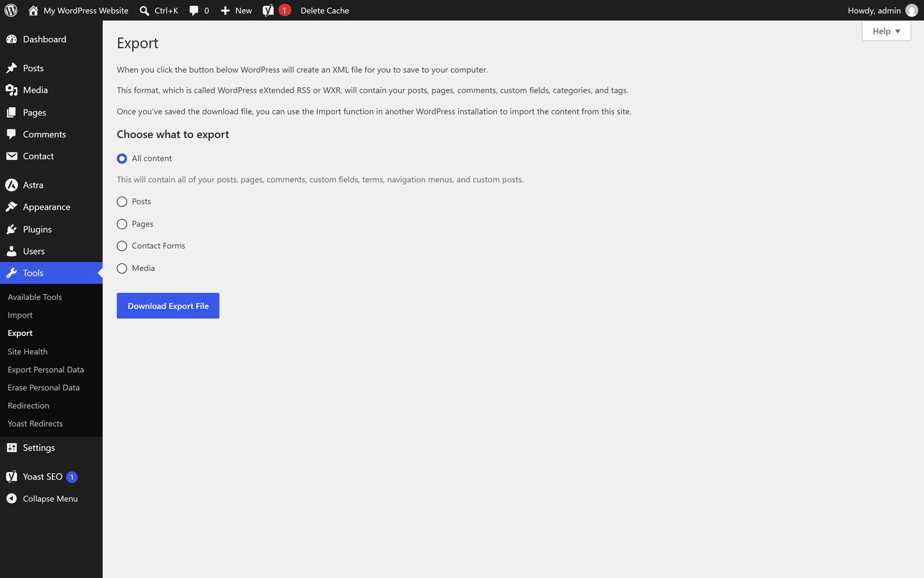Collapse the admin menu with arrow icon
Screen dimensions: 924x578
tap(12, 499)
